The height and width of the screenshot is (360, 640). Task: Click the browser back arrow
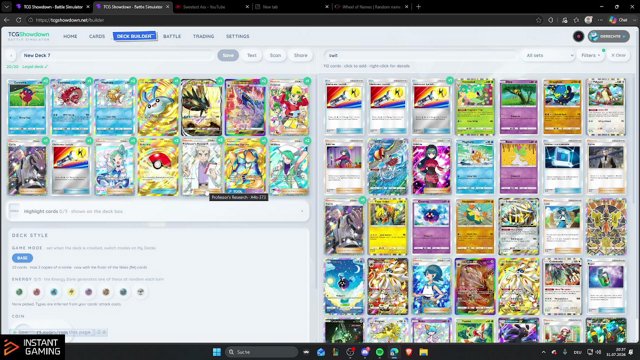[7, 20]
